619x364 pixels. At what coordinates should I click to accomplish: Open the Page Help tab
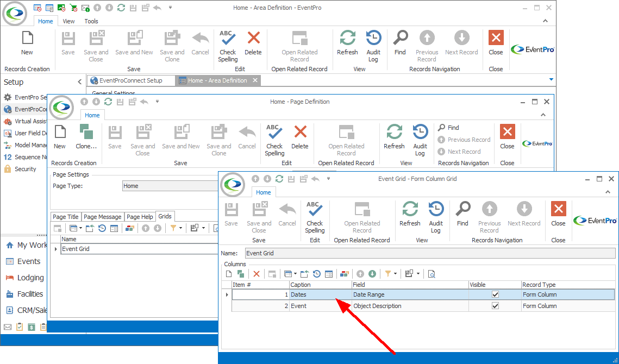pos(140,217)
